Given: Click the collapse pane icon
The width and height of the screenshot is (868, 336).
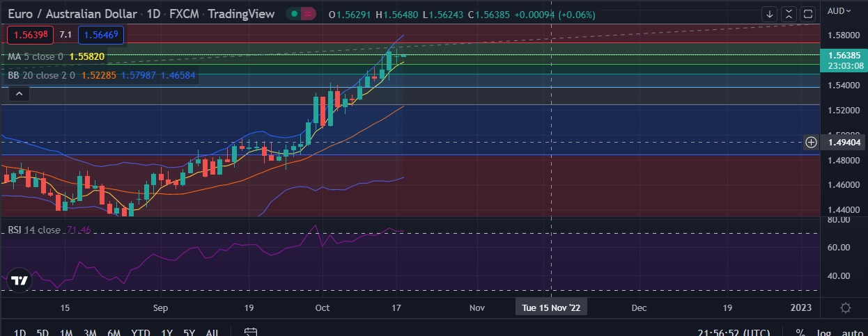Looking at the screenshot, I should point(789,14).
